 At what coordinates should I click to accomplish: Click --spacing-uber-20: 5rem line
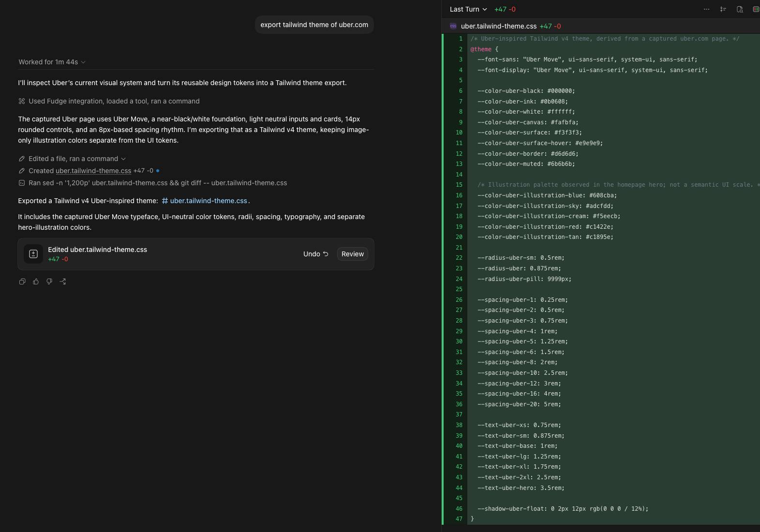click(519, 404)
